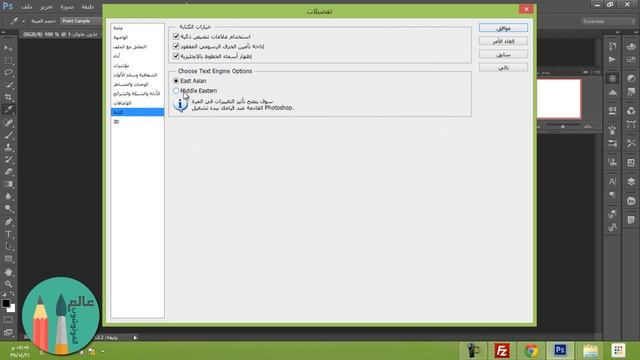Click the navigator preview thumbnail
Image resolution: width=640 pixels, height=360 pixels.
[x=559, y=99]
